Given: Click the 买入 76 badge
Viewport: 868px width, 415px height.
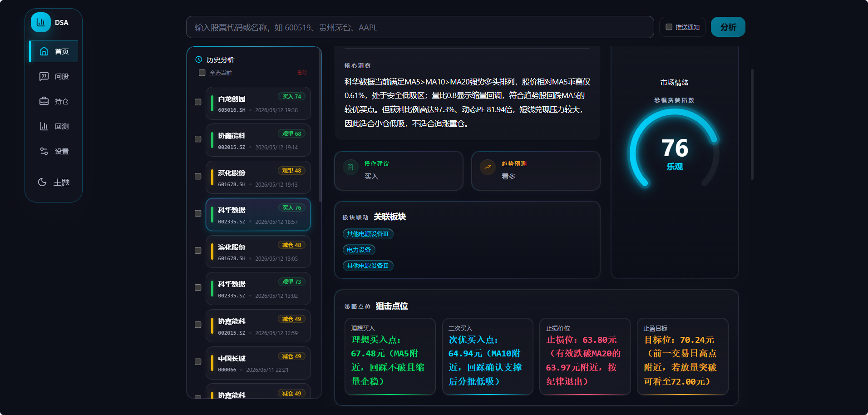Looking at the screenshot, I should (291, 207).
